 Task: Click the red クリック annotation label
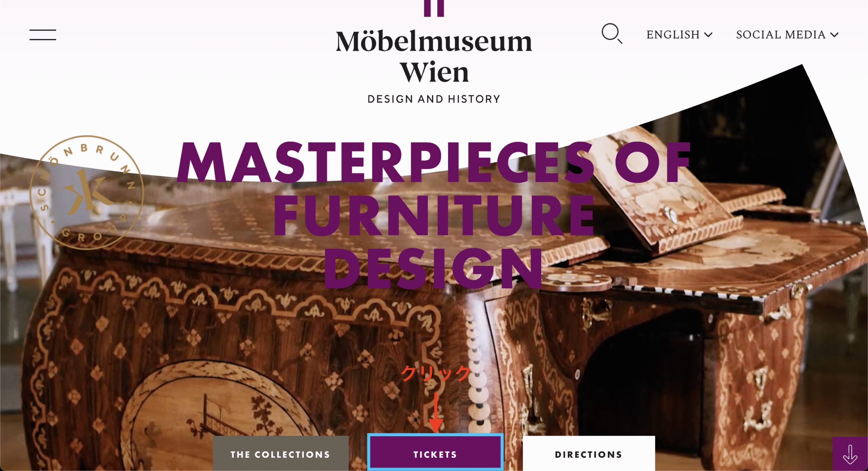click(436, 374)
